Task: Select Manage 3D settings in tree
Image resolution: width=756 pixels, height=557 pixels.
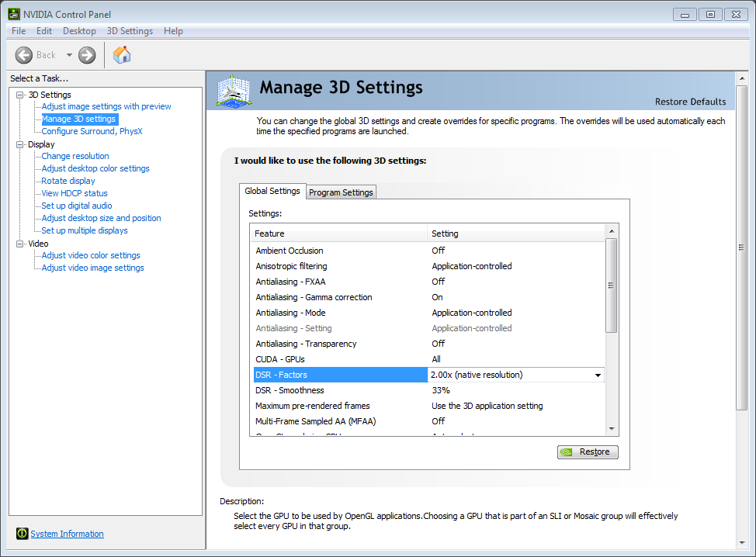Action: tap(78, 119)
